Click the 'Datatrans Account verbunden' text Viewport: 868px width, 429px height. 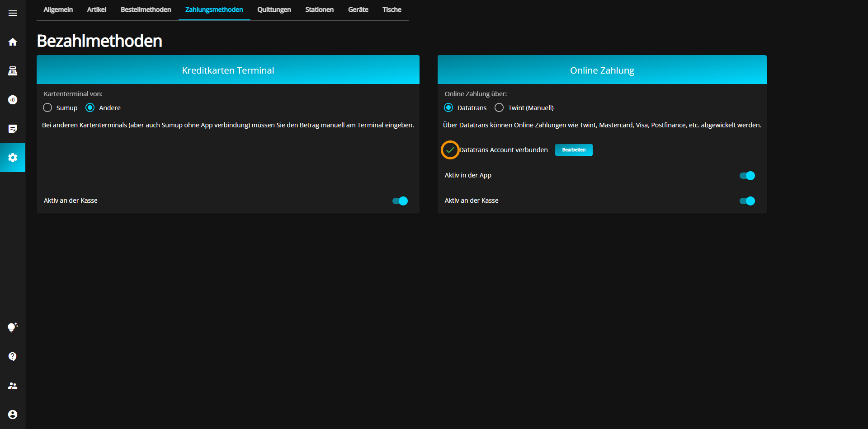point(504,150)
